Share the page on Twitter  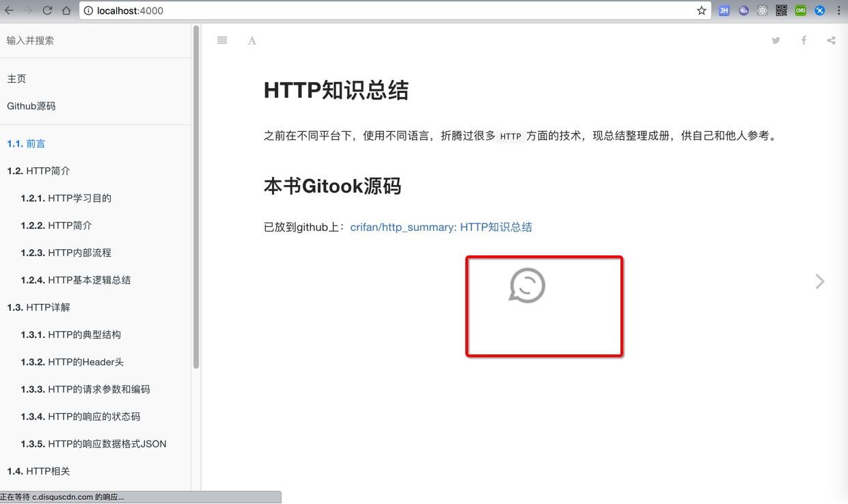tap(776, 40)
